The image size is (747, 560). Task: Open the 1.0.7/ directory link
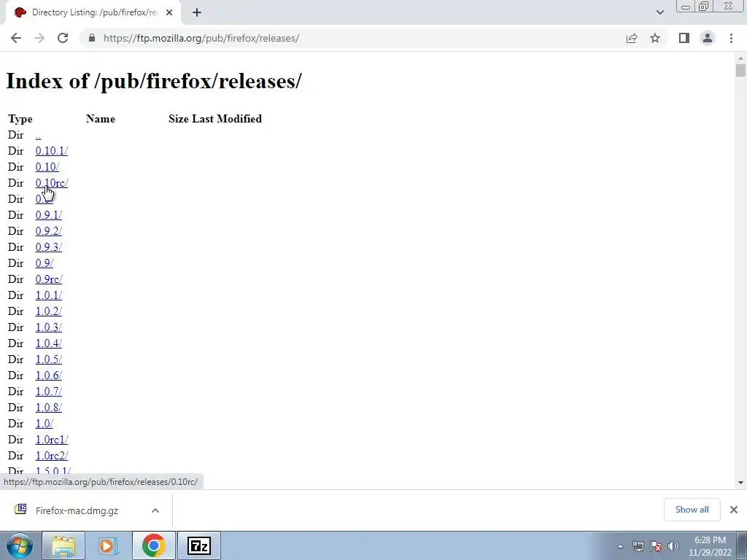coord(49,392)
